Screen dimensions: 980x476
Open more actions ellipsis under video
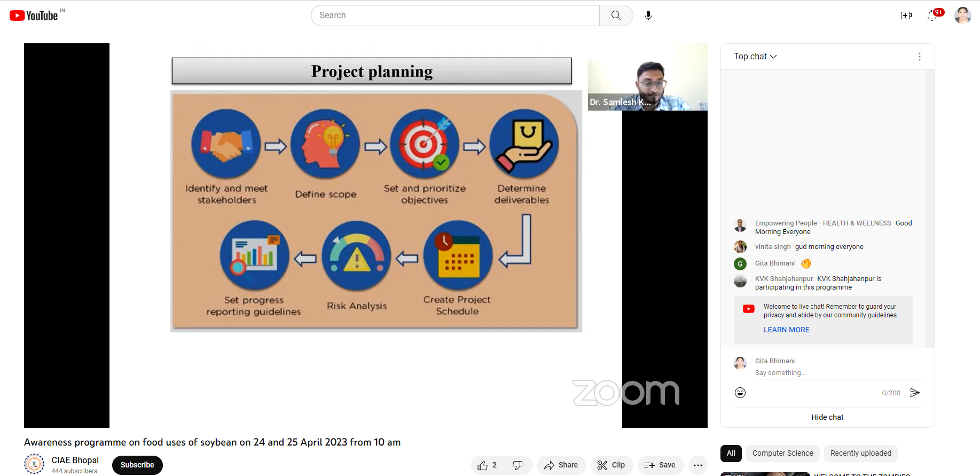click(697, 465)
